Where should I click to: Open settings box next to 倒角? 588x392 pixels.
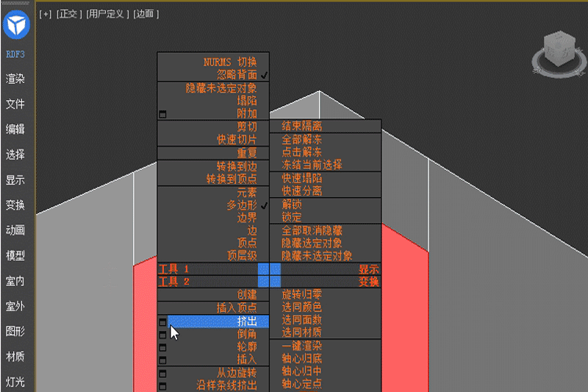(162, 335)
